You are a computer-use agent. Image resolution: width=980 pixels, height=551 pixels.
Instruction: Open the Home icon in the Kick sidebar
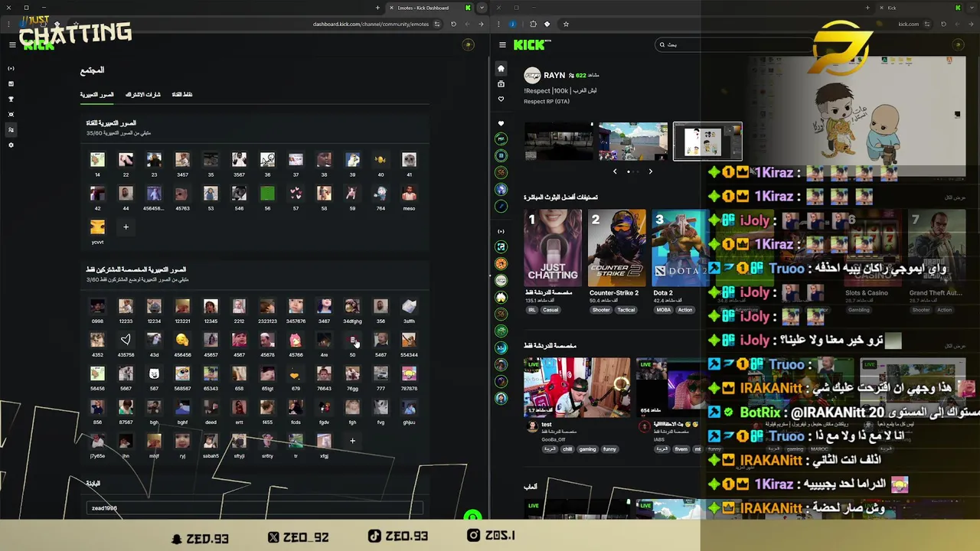(501, 68)
